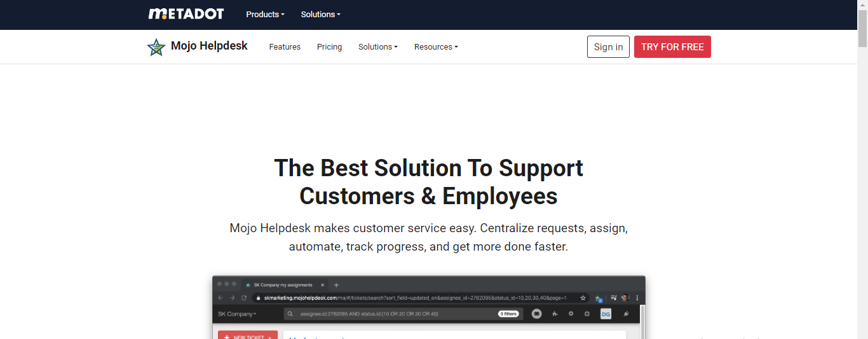This screenshot has height=339, width=868.
Task: Click the reload icon in preview browser
Action: 243,298
